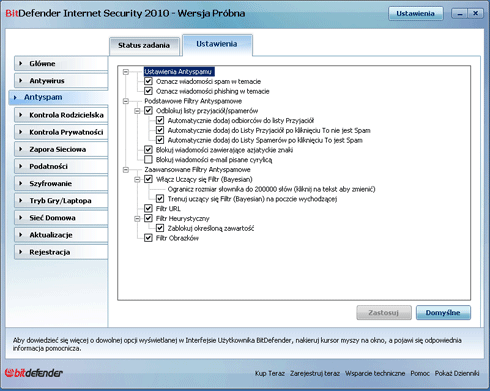The width and height of the screenshot is (490, 391).
Task: Toggle checkbox for Listy Spamerów option
Action: pyautogui.click(x=160, y=140)
